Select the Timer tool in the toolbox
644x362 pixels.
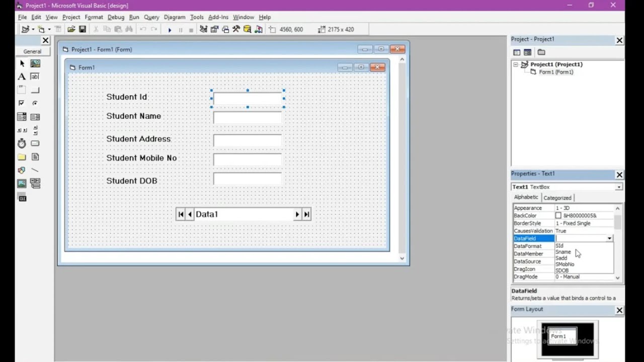[22, 143]
